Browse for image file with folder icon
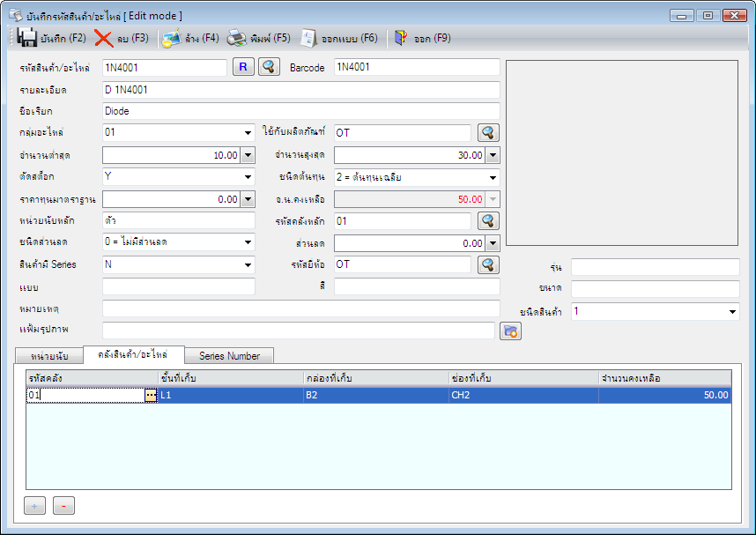 coord(510,331)
